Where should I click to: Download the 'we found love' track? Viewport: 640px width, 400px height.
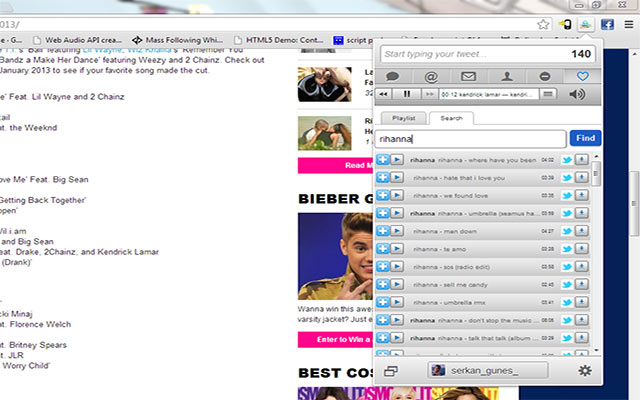tap(581, 195)
